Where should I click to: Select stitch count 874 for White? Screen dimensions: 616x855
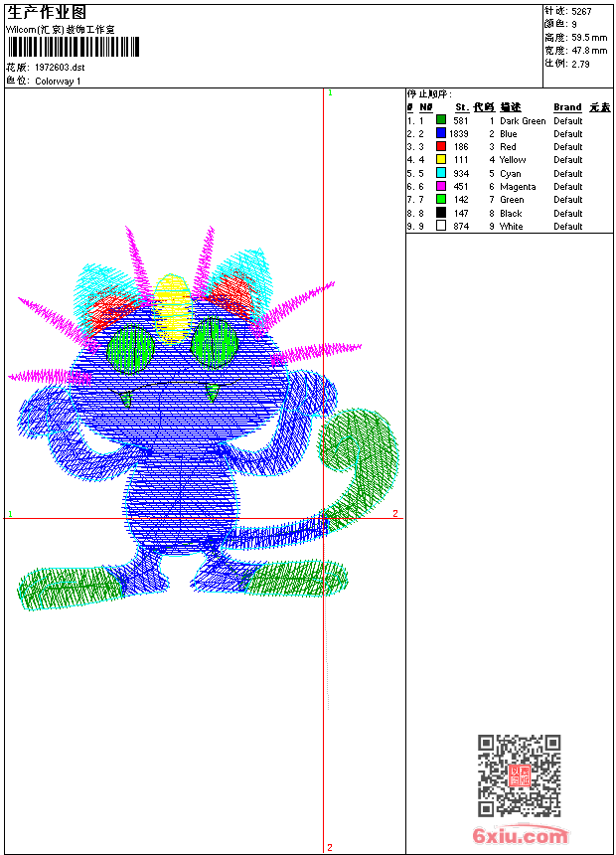coord(461,227)
